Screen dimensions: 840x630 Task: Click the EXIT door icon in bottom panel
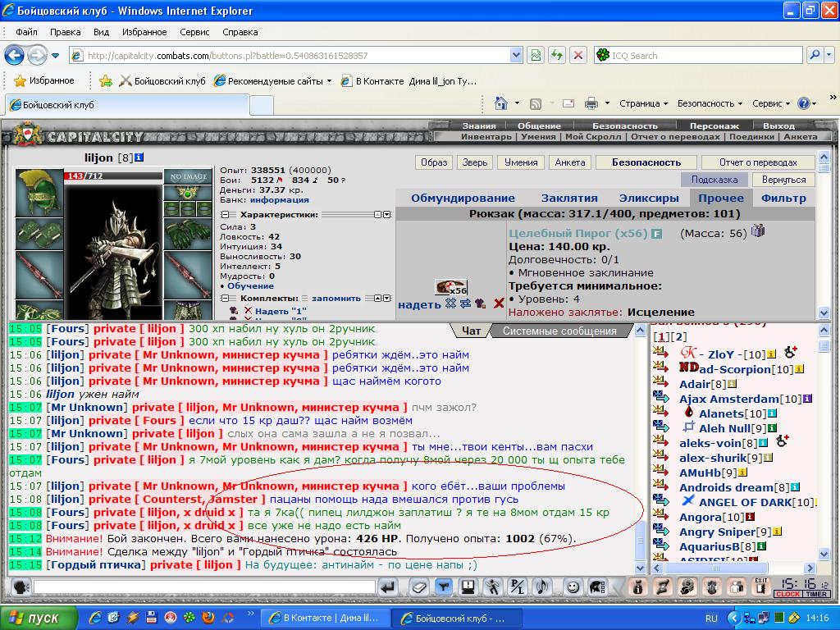(760, 587)
